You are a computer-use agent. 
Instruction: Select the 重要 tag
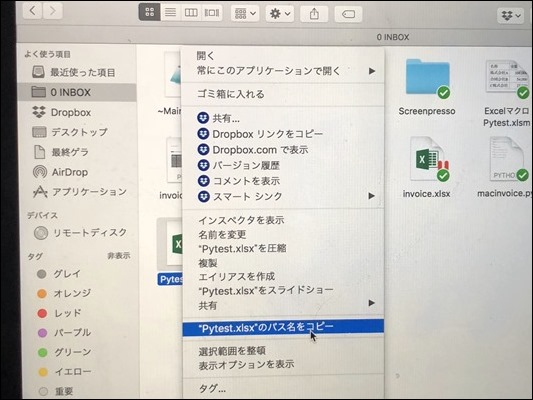pos(56,392)
